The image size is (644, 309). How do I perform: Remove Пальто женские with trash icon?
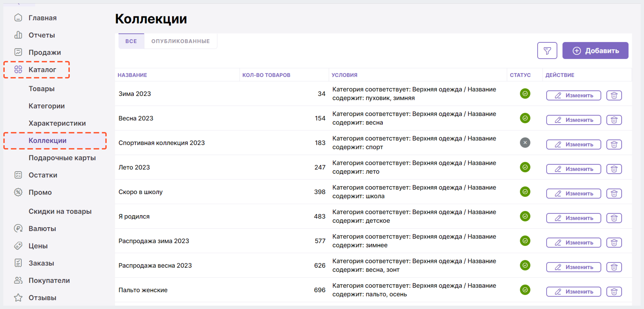pos(614,292)
